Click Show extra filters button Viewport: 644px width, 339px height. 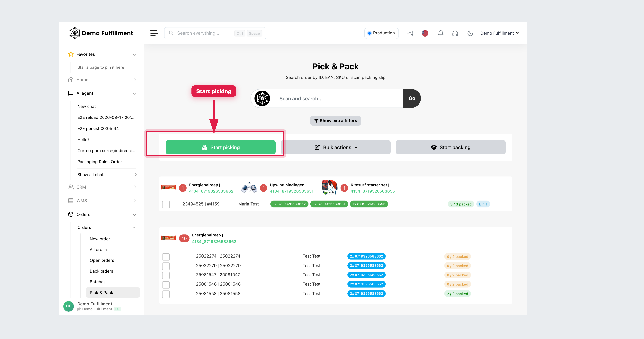point(335,121)
